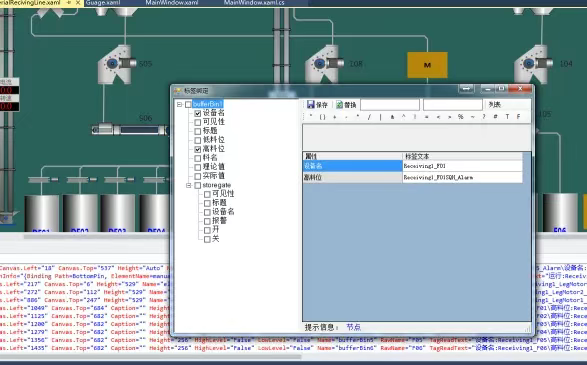
Task: Uncheck the 设备名 checkbox under bufferBin1
Action: click(198, 113)
